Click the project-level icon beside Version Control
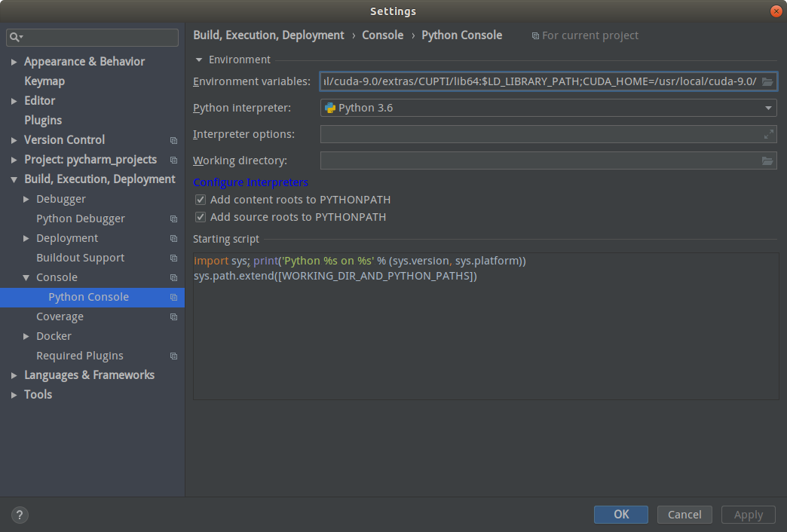The height and width of the screenshot is (532, 787). (x=173, y=140)
